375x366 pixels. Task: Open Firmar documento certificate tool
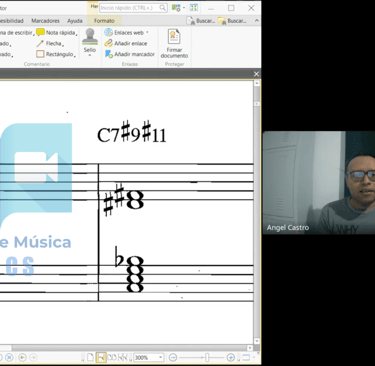pos(174,43)
